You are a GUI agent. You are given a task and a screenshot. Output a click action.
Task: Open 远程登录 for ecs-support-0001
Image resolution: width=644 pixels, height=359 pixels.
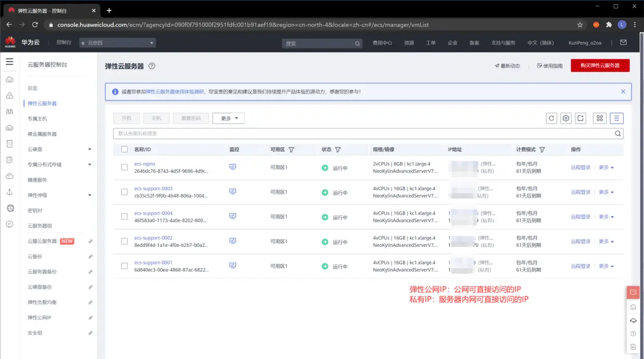tap(581, 266)
